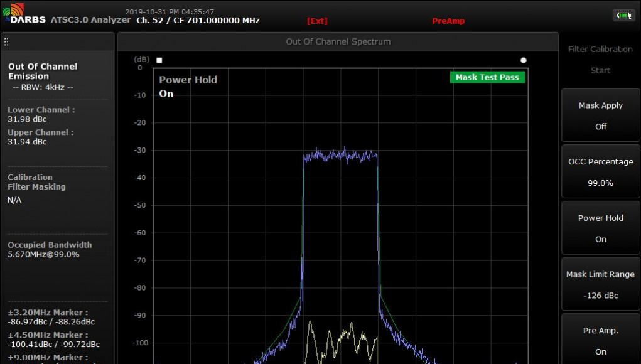Click the ±9.00MHz Marker label

click(x=48, y=358)
